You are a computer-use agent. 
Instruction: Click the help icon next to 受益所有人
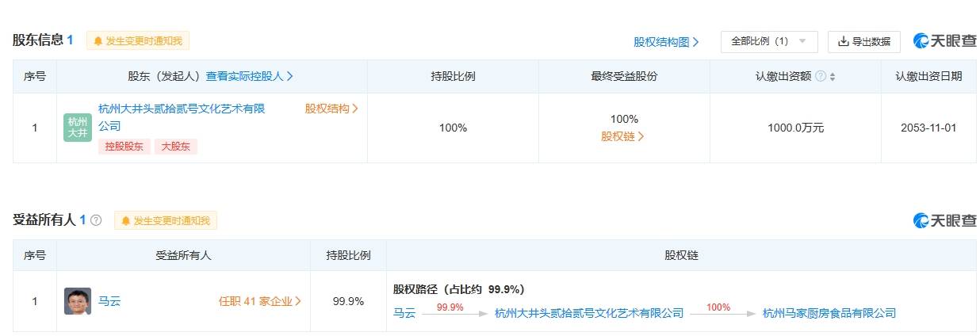click(96, 220)
